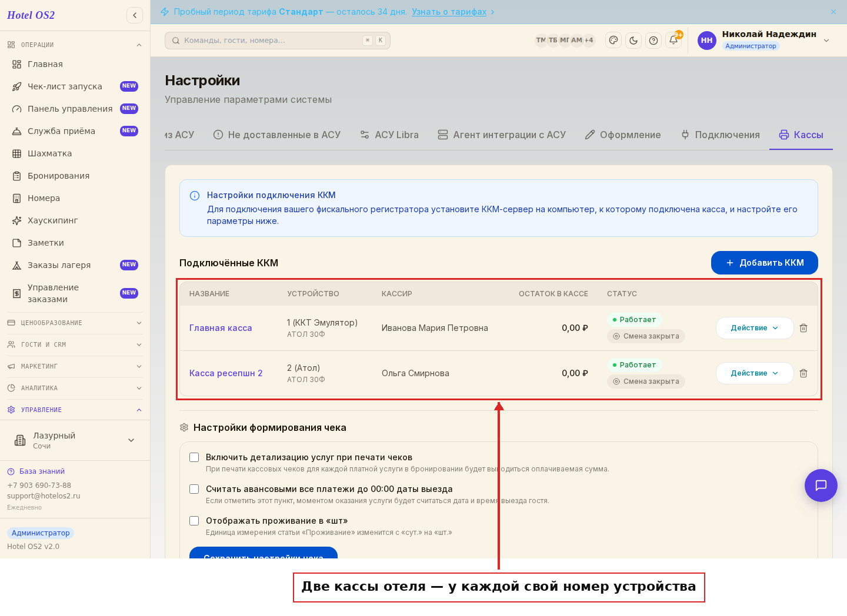Open the Узнать о тарифах link
The image size is (847, 616).
click(x=449, y=12)
